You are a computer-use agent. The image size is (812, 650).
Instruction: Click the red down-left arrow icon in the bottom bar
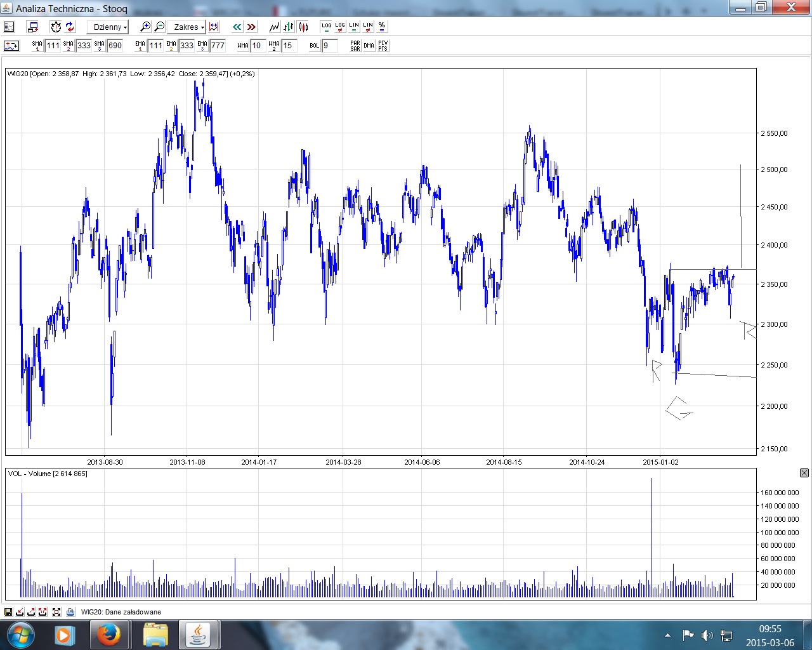click(20, 612)
